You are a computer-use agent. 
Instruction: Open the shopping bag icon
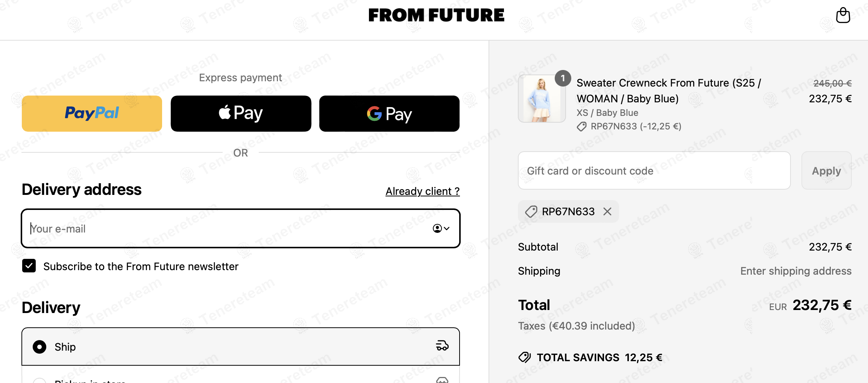pyautogui.click(x=843, y=16)
